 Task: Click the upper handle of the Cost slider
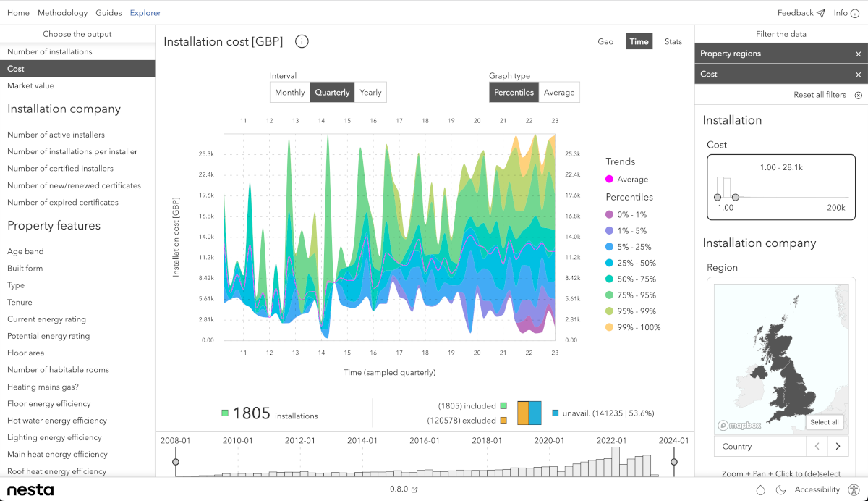[x=736, y=197]
